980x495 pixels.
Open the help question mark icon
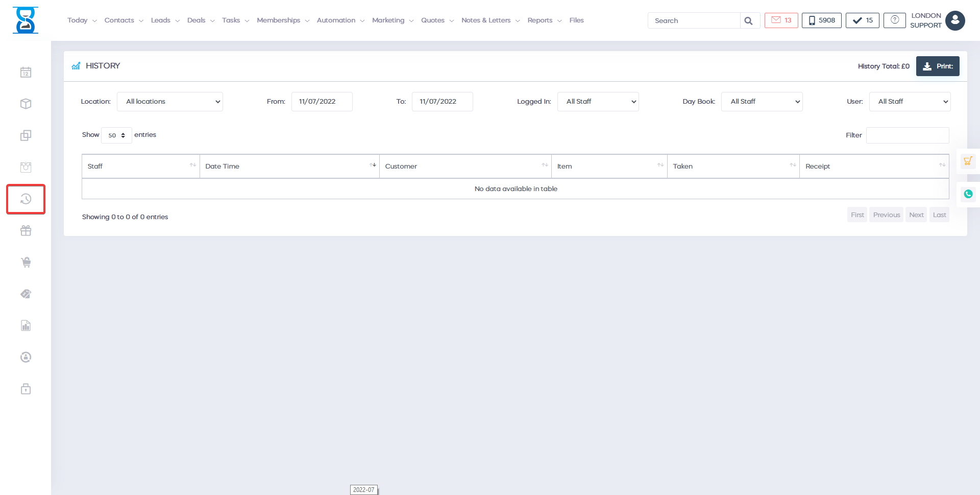894,20
